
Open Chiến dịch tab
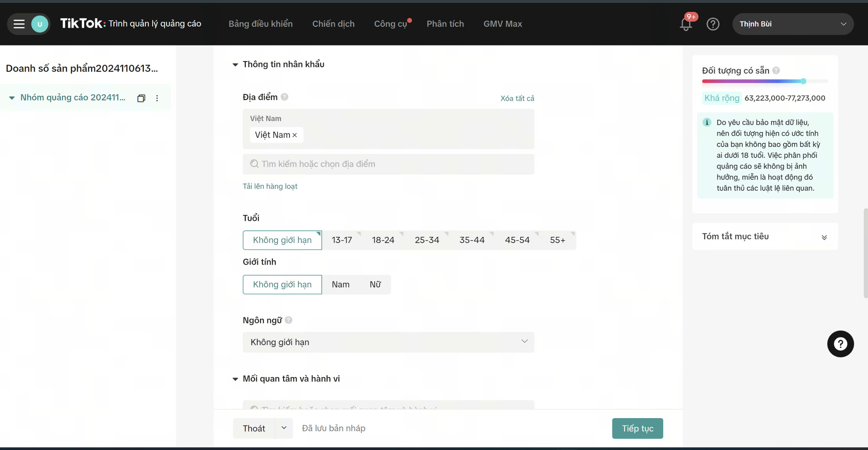pyautogui.click(x=333, y=24)
